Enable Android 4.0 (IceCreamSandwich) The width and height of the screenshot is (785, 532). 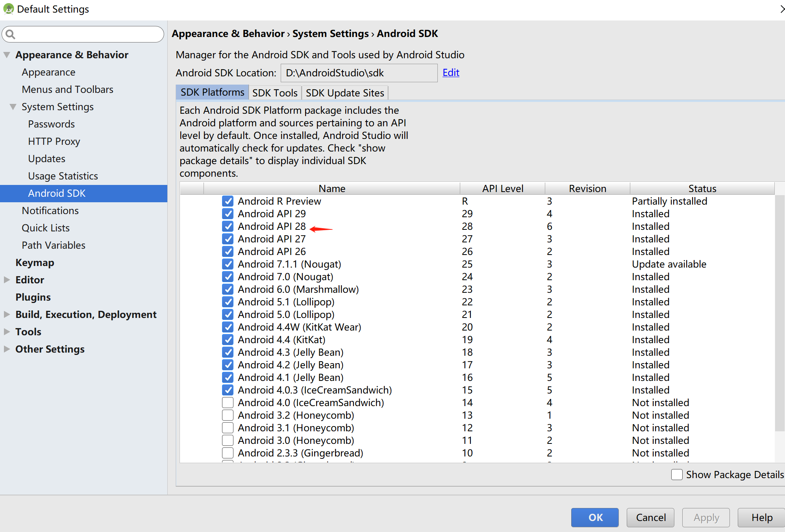click(228, 402)
